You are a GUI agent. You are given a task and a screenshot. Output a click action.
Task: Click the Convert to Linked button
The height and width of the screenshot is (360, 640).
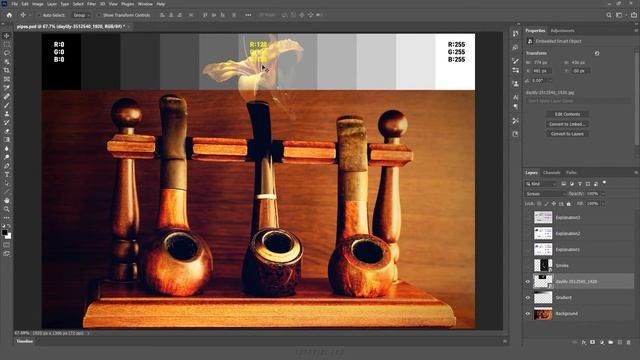(567, 124)
